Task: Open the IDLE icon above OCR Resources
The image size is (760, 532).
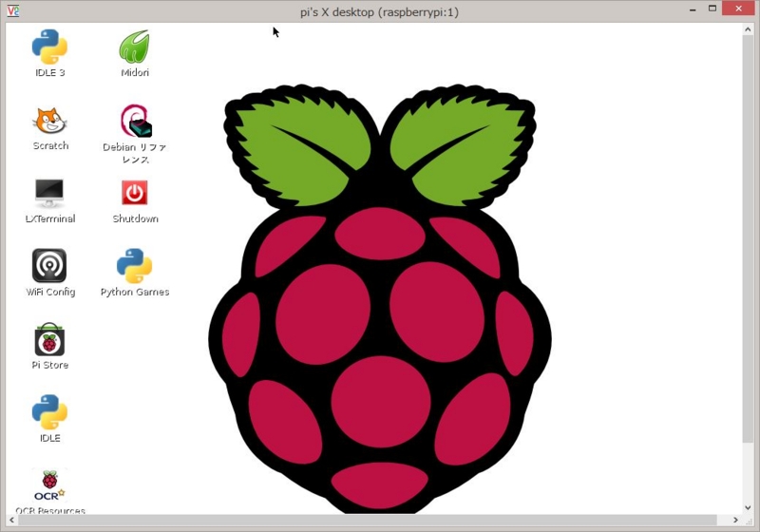Action: click(49, 412)
